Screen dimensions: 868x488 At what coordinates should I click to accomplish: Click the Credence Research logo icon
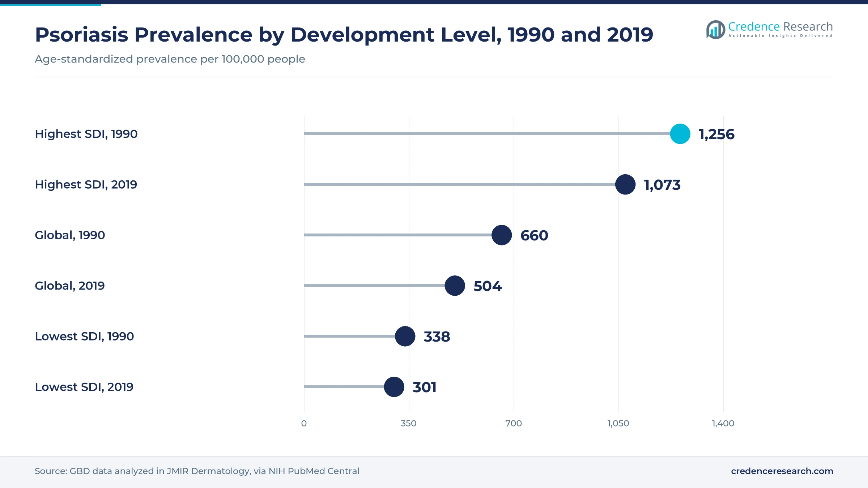point(716,30)
